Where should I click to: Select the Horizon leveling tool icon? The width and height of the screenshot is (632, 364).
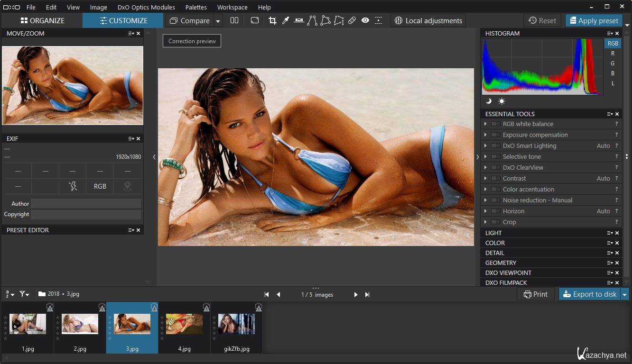[x=299, y=20]
